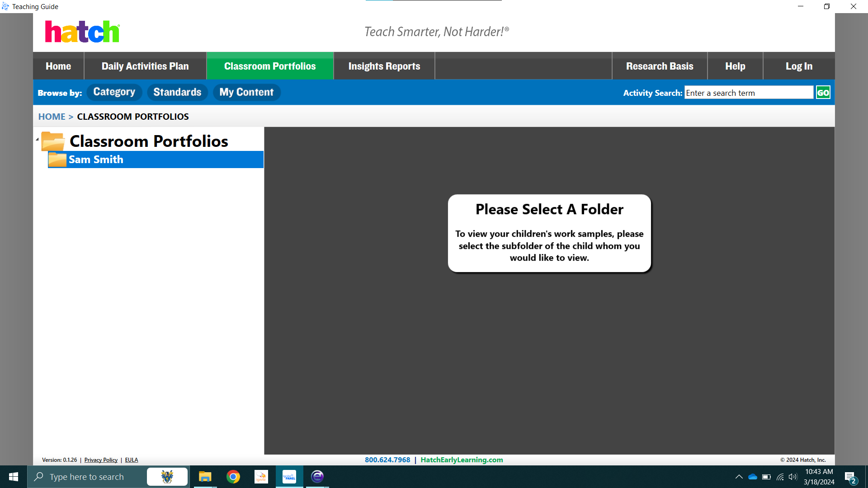Open File Explorer from the taskbar
Viewport: 868px width, 488px height.
(x=205, y=477)
